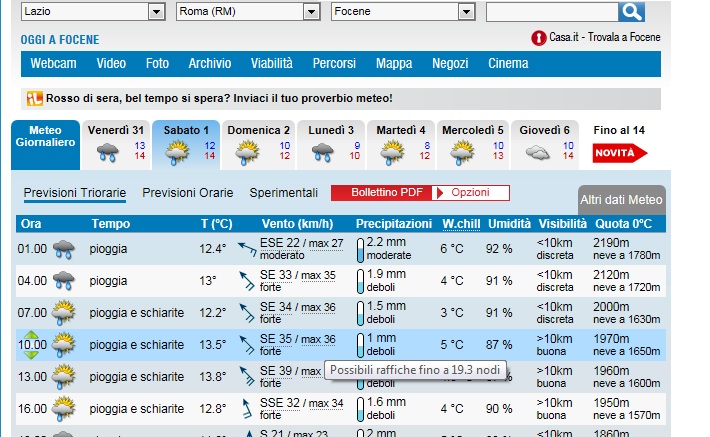This screenshot has height=437, width=710.
Task: Click the red NOVITÀ arrow badge
Action: pyautogui.click(x=619, y=153)
